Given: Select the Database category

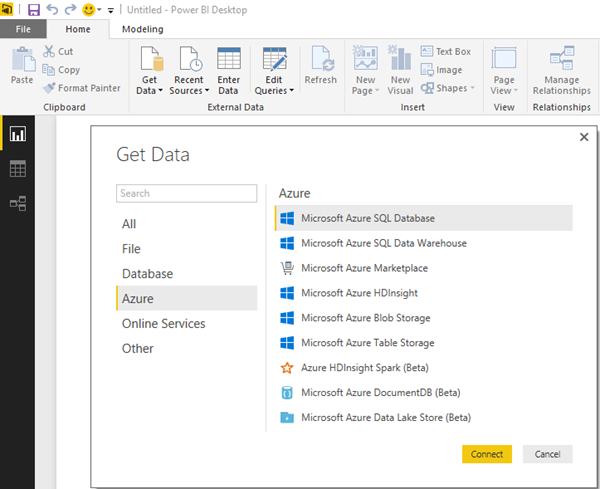Looking at the screenshot, I should tap(147, 274).
